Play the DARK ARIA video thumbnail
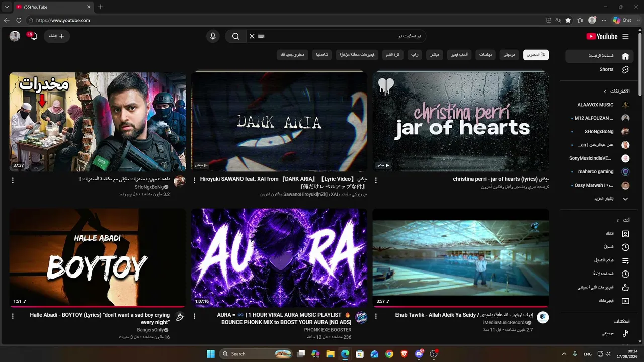Screen dimensions: 644x362 [279, 121]
